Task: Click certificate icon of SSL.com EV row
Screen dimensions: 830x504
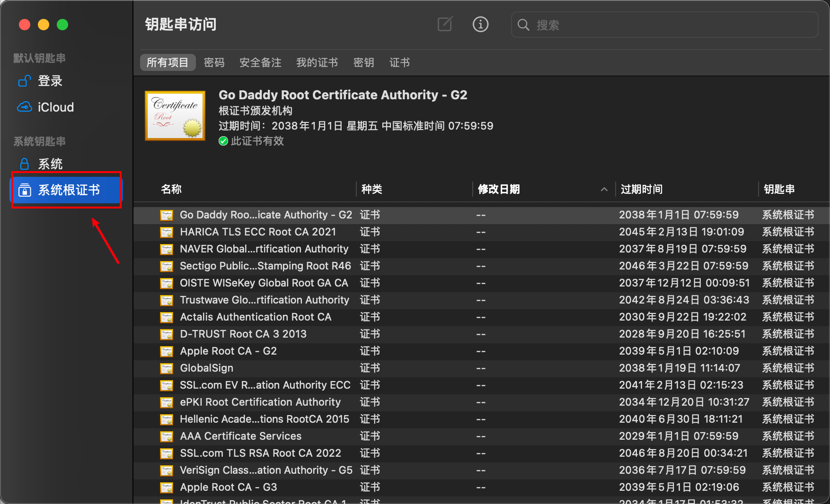Action: tap(167, 385)
